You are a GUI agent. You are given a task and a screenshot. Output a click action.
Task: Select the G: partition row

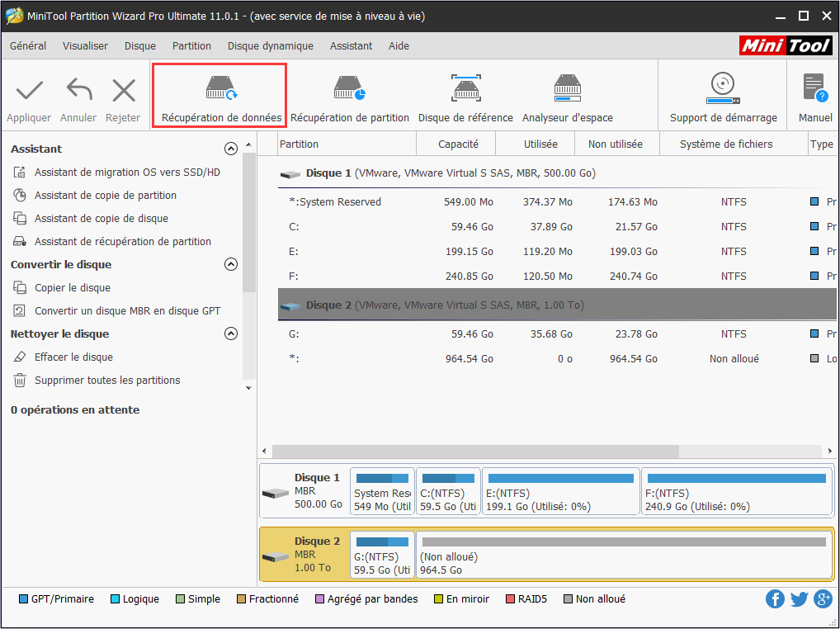click(x=557, y=333)
